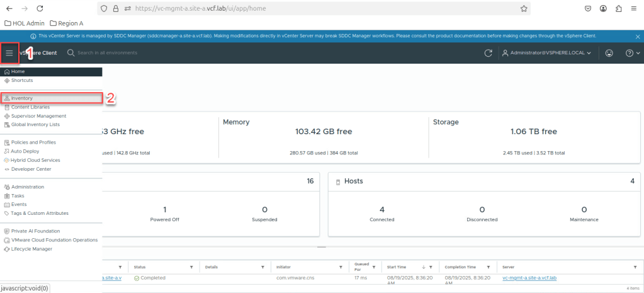644x293 pixels.
Task: Click the vc-mgmt-a.site-a.vcf.lab server link
Action: pyautogui.click(x=529, y=278)
